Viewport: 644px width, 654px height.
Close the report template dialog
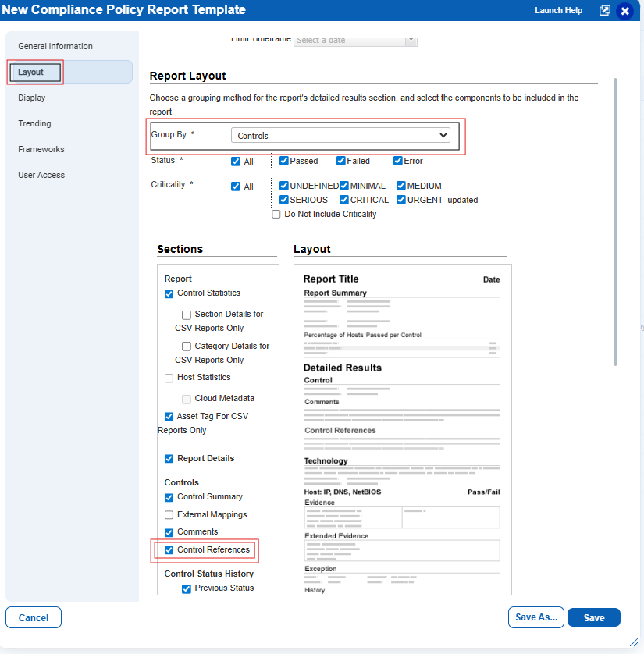pos(624,10)
